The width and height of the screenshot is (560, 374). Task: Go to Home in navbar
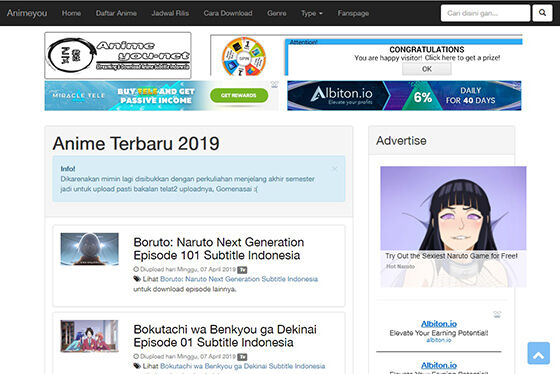tap(71, 13)
